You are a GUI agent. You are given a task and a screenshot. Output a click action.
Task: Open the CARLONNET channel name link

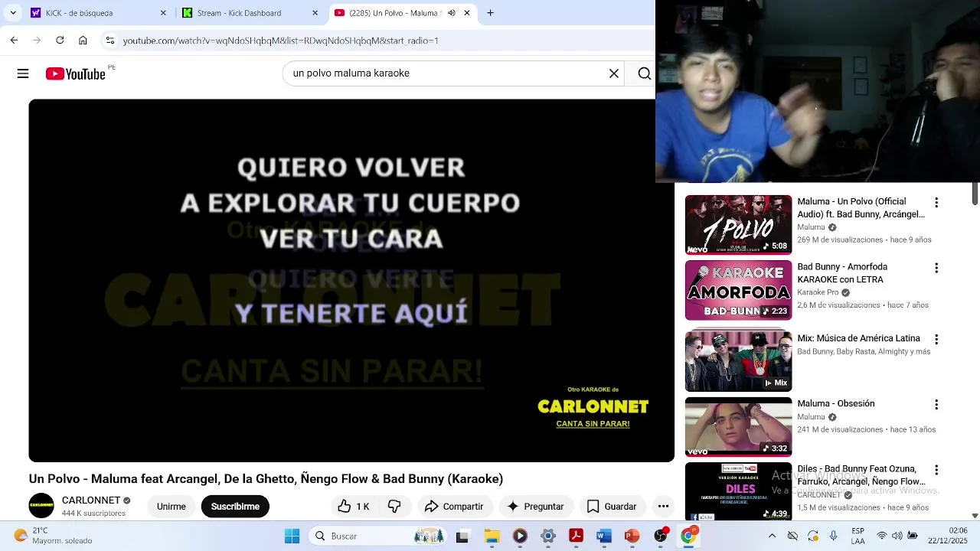(90, 500)
